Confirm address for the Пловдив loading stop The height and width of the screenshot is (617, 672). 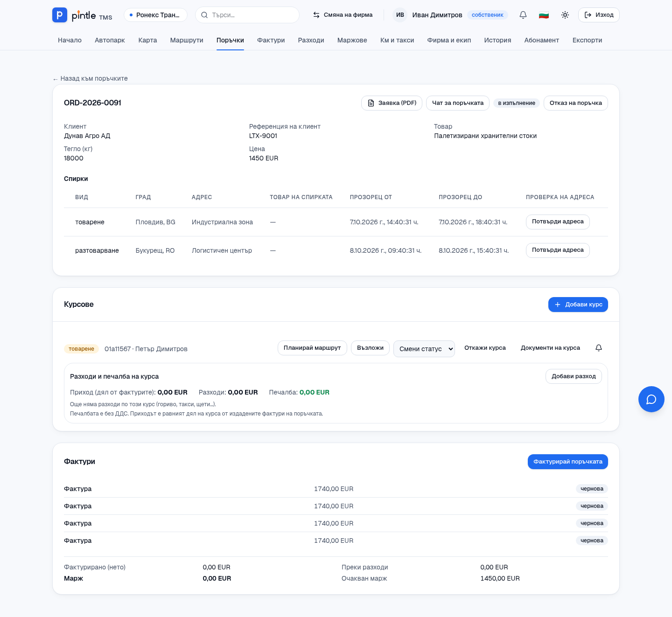tap(558, 222)
